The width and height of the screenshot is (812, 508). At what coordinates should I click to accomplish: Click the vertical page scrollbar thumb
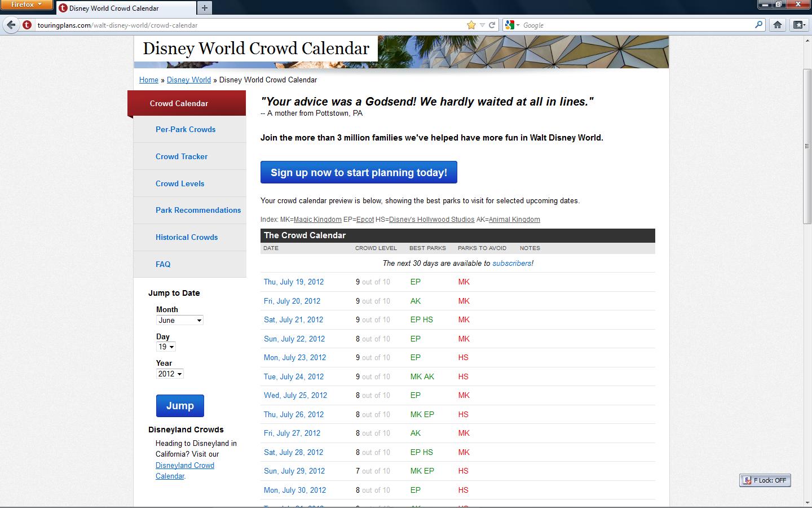[x=807, y=146]
